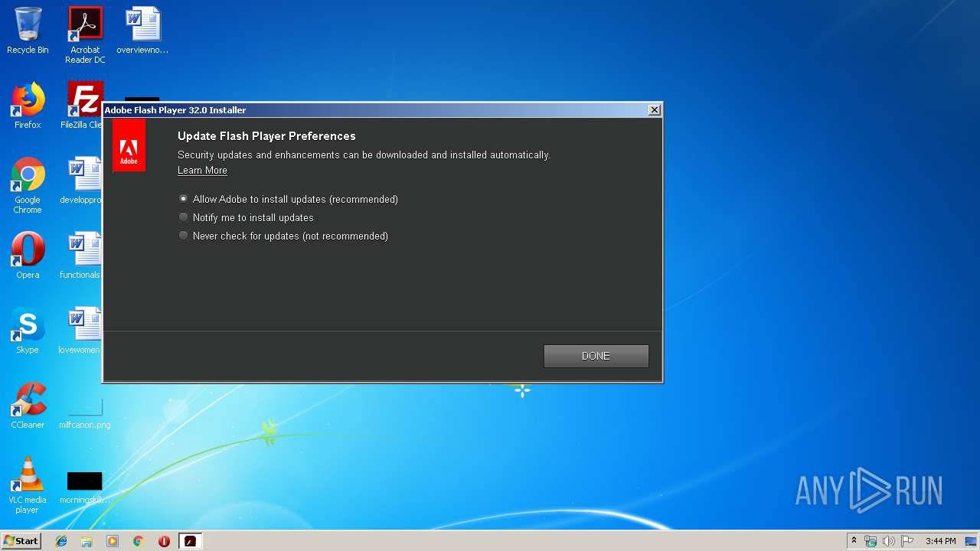The width and height of the screenshot is (980, 551).
Task: Open the Learn More link
Action: coord(202,170)
